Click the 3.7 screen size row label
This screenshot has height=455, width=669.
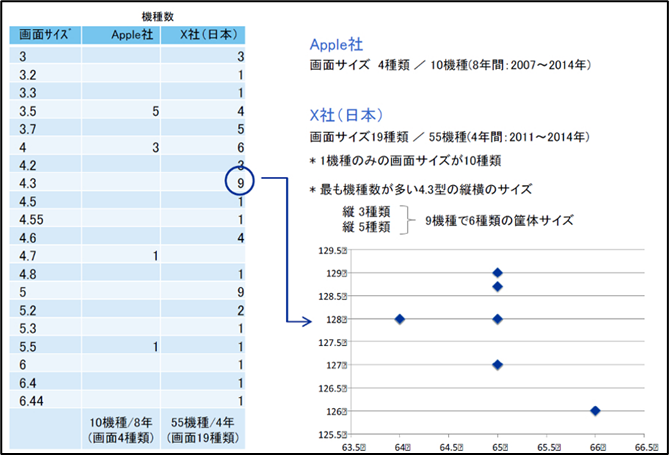coord(28,129)
